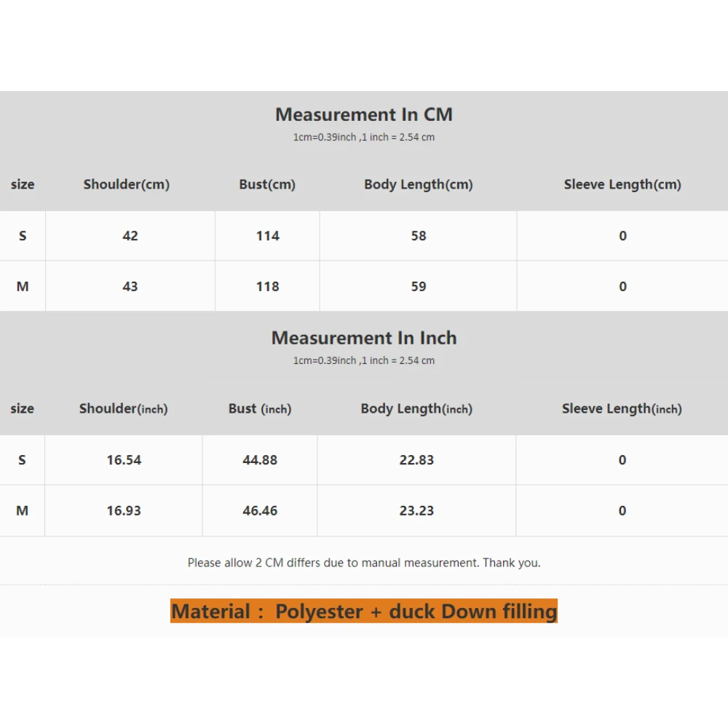
Task: Click size S row label in CM table
Action: 23,236
